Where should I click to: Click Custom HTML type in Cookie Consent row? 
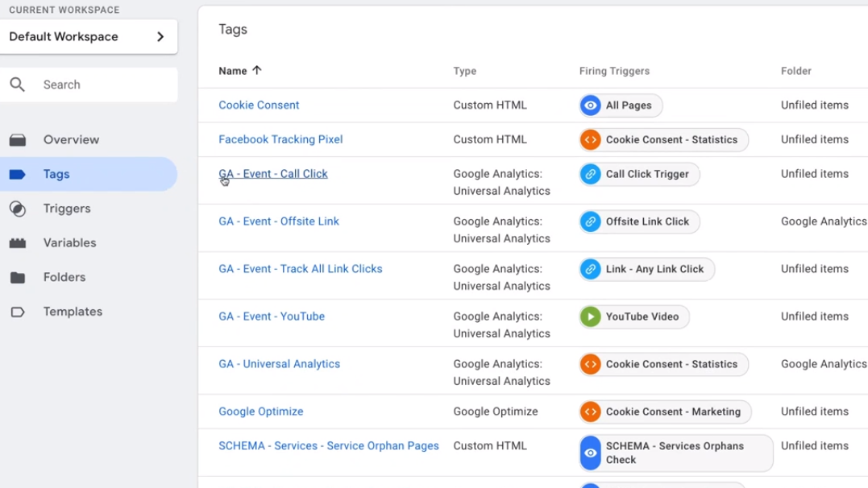click(490, 105)
